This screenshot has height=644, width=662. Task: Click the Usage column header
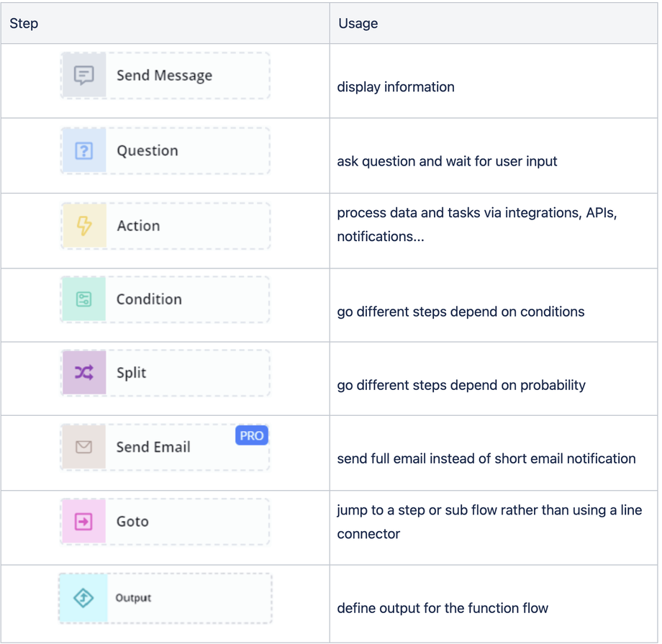coord(358,24)
